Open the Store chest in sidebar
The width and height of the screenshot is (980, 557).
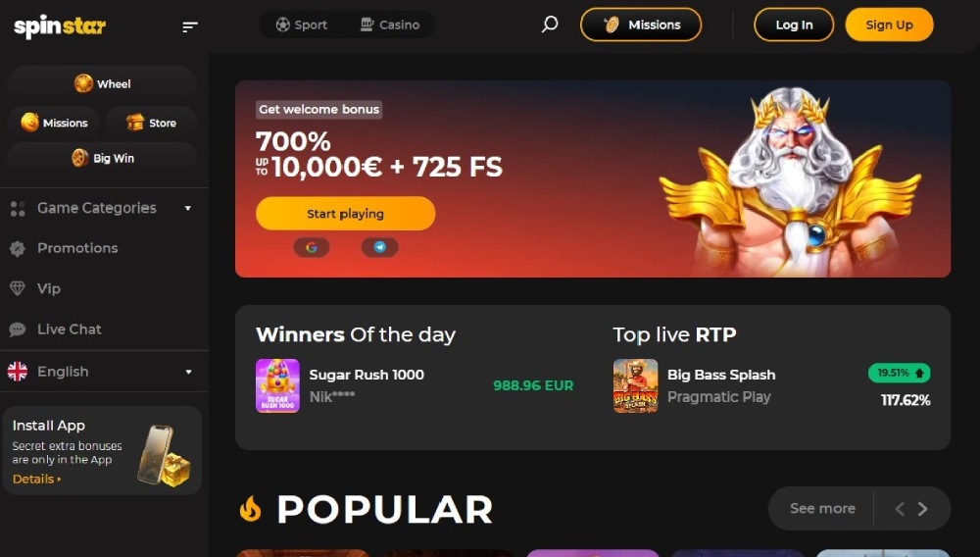pyautogui.click(x=151, y=123)
